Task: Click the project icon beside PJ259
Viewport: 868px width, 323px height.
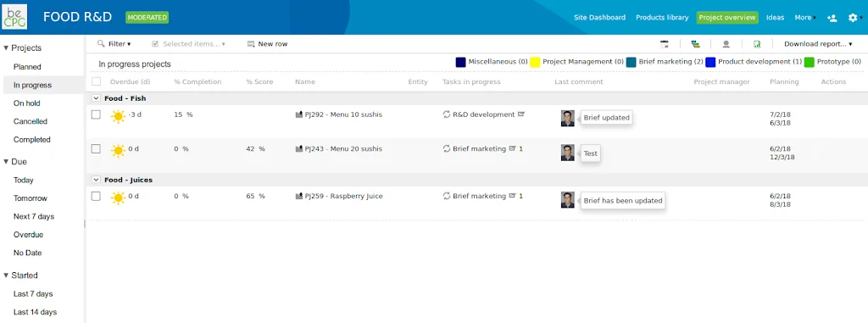Action: [299, 196]
